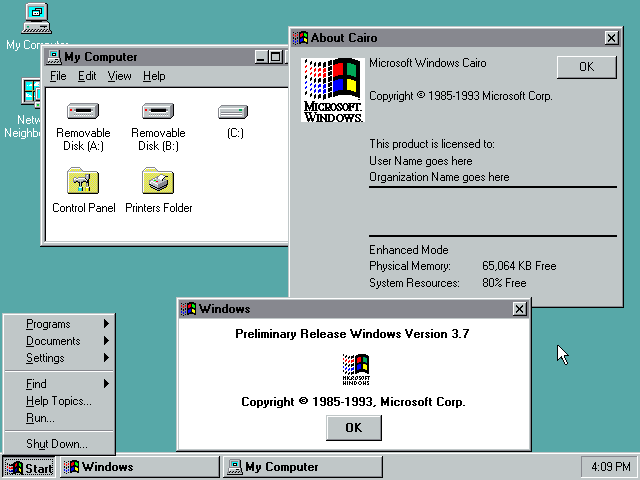
Task: Click the small Windows logo in version dialog
Action: (x=356, y=369)
